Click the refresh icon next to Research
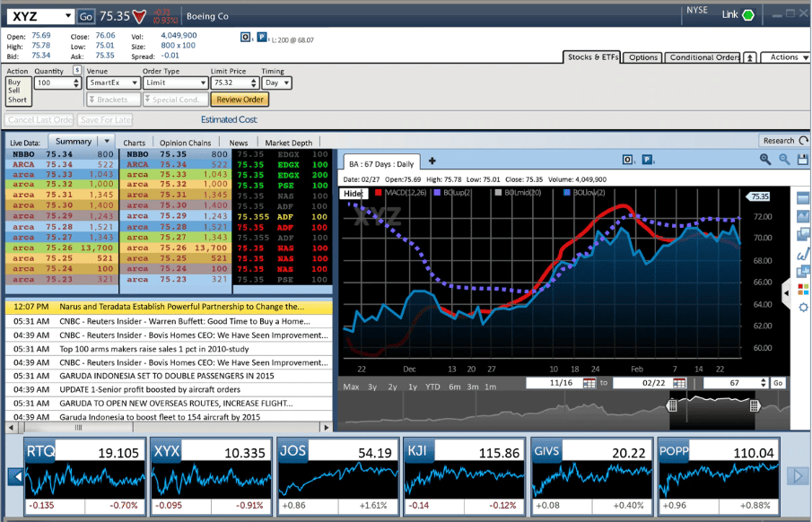The width and height of the screenshot is (812, 522). pyautogui.click(x=803, y=140)
